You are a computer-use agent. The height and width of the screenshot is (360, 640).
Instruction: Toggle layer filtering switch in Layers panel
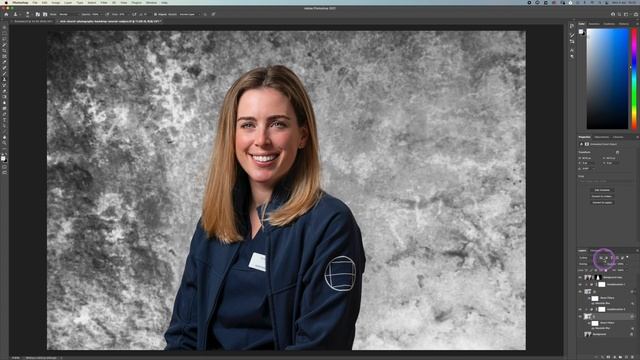pos(627,257)
